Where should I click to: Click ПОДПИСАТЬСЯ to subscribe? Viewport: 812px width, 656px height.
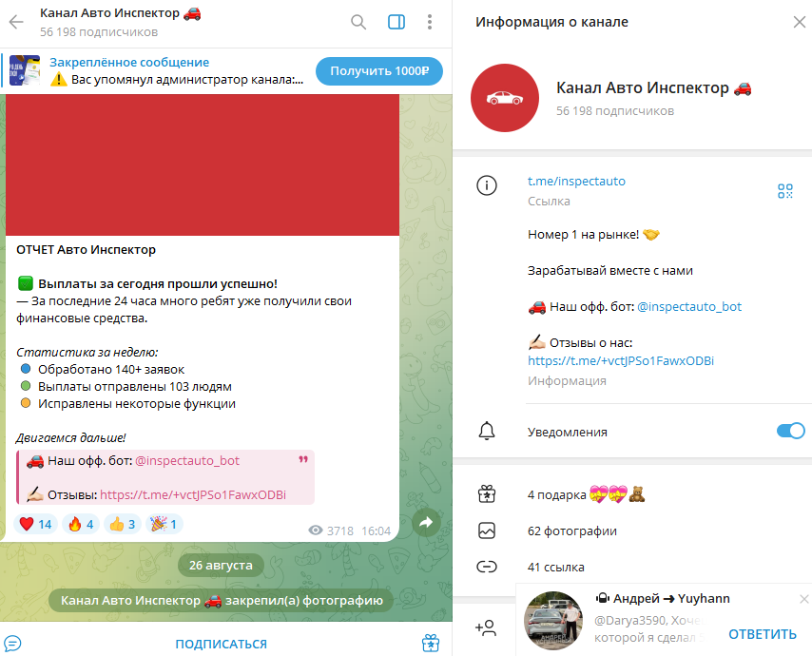tap(222, 644)
